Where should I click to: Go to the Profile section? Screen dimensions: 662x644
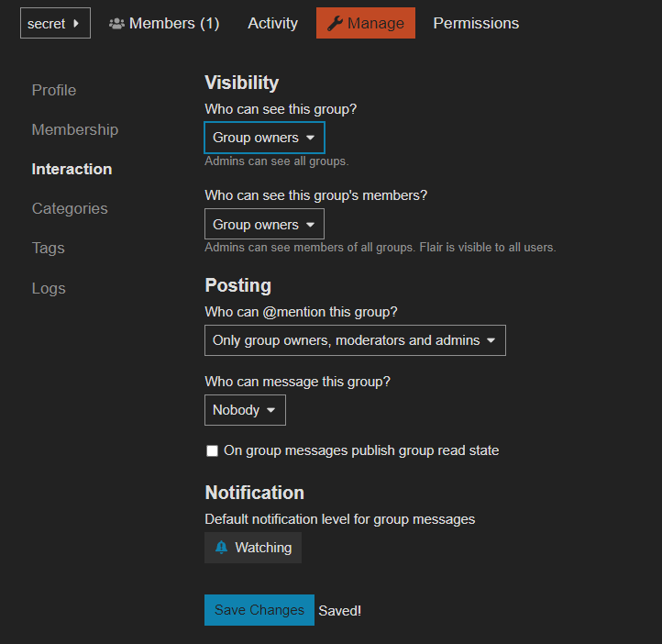coord(54,90)
